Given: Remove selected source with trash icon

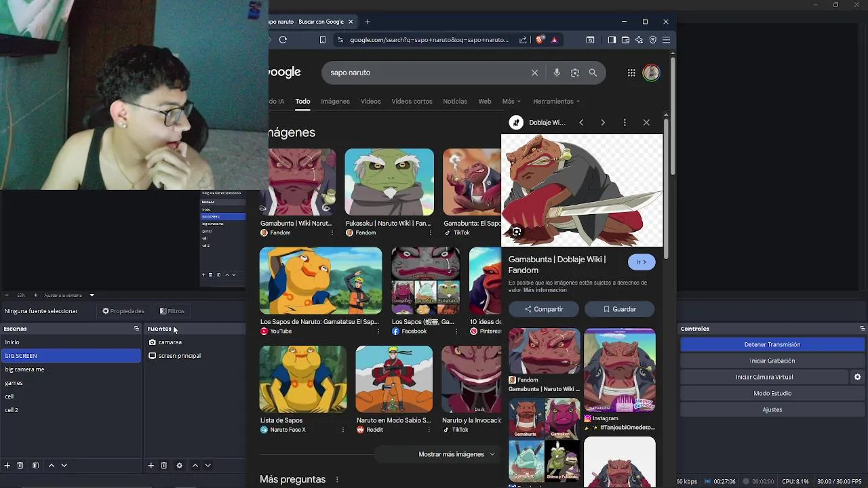Looking at the screenshot, I should pos(163,466).
